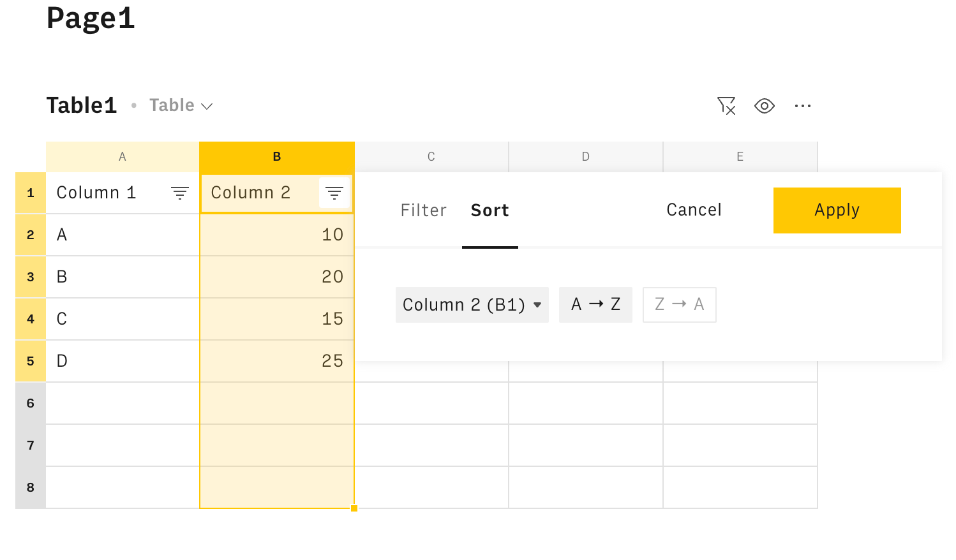Expand the Column 2 (B1) sort dropdown

472,305
